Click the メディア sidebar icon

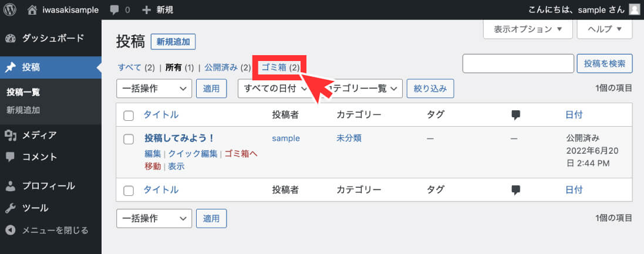pyautogui.click(x=10, y=135)
